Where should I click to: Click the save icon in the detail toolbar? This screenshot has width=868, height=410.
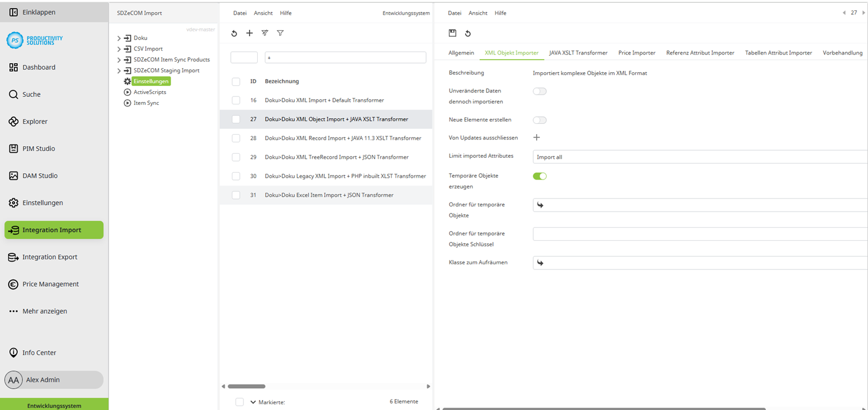[x=454, y=33]
